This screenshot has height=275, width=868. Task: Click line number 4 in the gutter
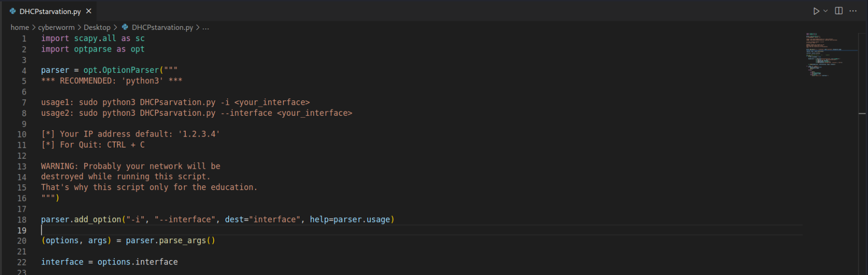click(24, 70)
